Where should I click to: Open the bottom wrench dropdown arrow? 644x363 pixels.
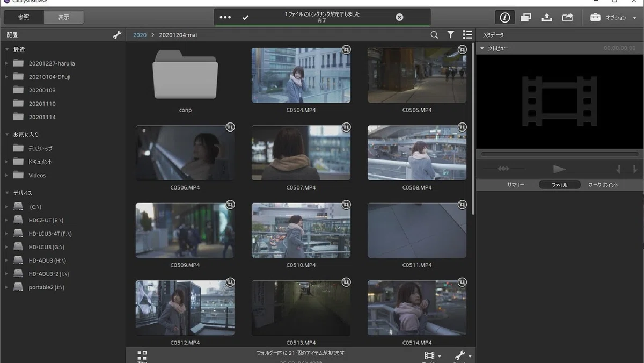470,357
